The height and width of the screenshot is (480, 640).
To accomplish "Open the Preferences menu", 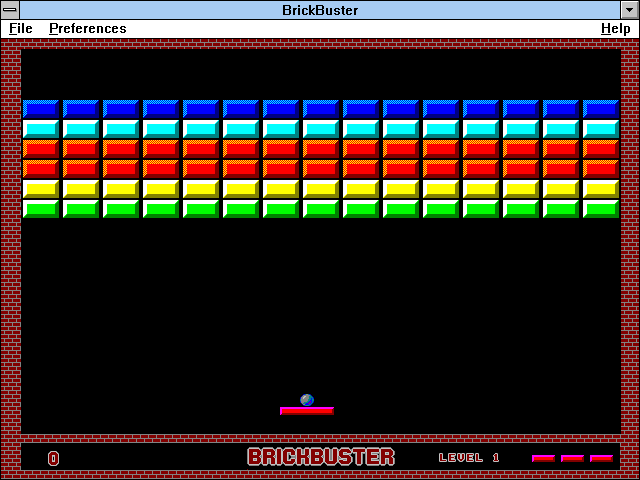I will [x=88, y=29].
